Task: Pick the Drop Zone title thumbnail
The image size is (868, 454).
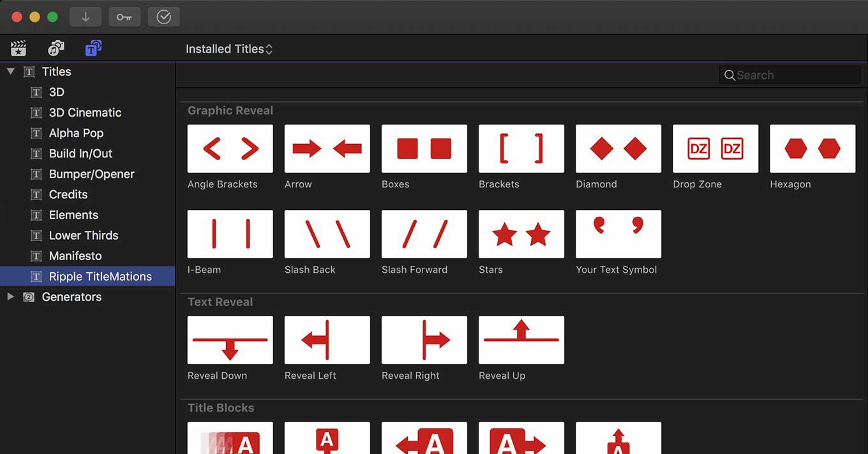Action: [715, 149]
